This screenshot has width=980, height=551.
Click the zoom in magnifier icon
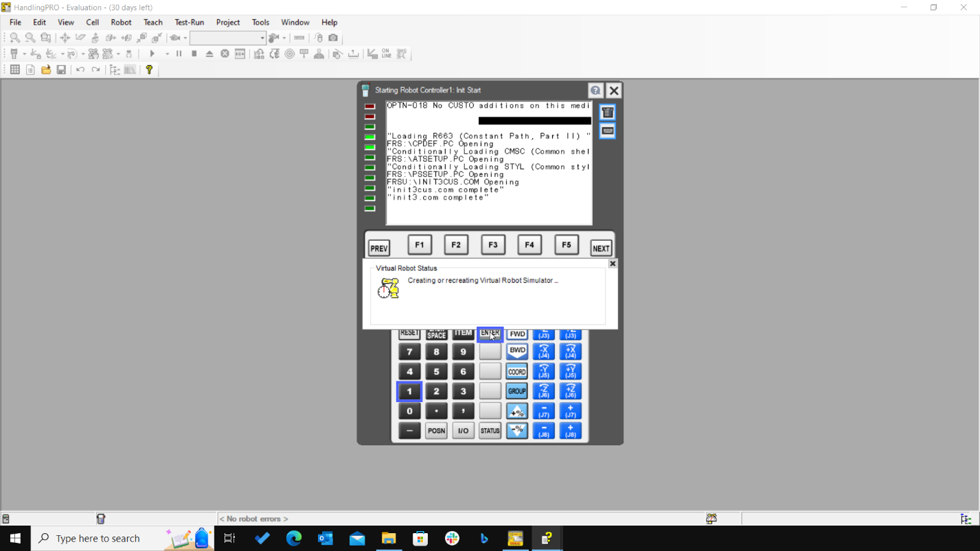[14, 38]
